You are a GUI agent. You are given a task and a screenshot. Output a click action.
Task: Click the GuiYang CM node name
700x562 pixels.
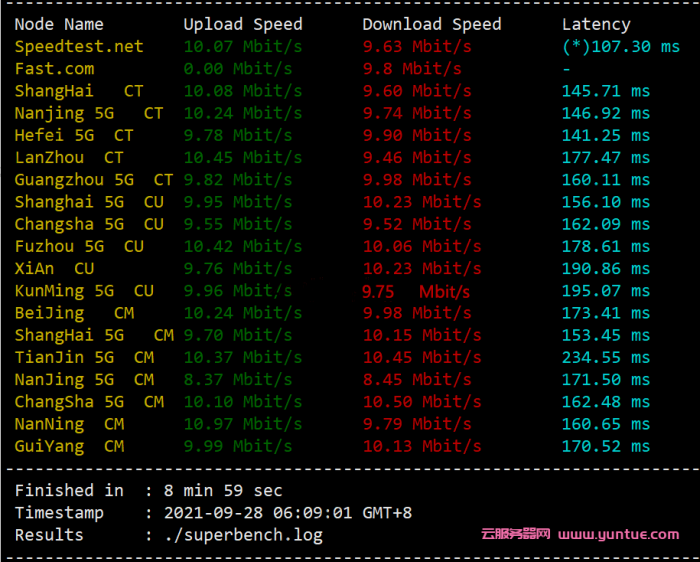click(x=69, y=446)
